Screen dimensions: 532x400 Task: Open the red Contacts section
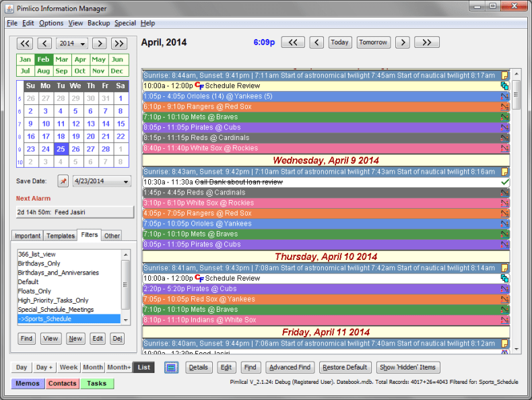tap(62, 383)
